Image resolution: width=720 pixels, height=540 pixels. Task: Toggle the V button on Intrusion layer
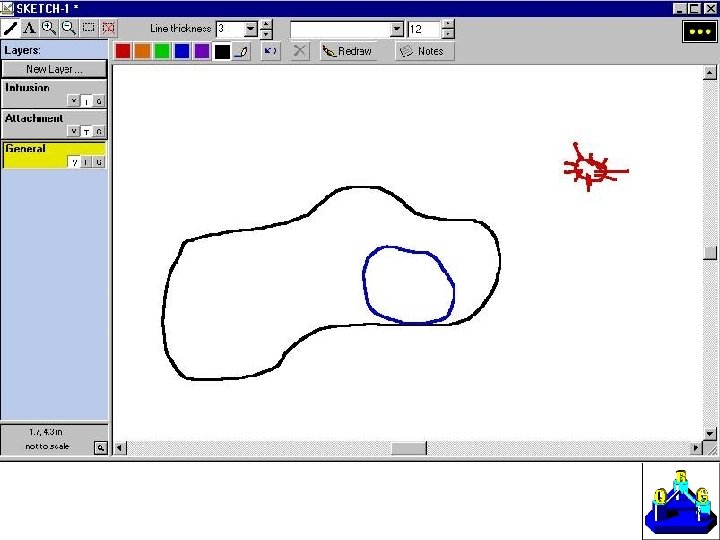point(74,101)
